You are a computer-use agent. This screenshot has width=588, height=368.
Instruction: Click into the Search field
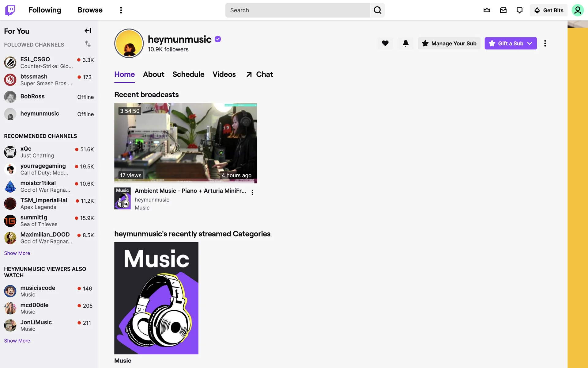pyautogui.click(x=297, y=10)
